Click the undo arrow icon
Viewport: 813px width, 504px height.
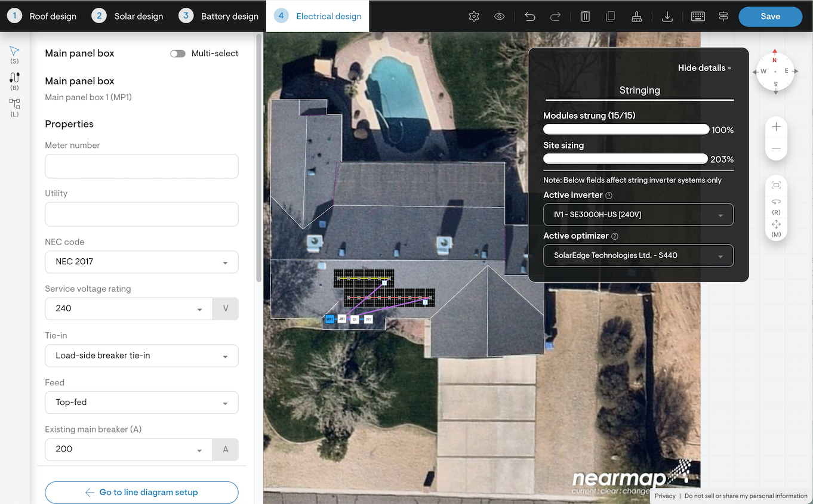click(x=529, y=17)
